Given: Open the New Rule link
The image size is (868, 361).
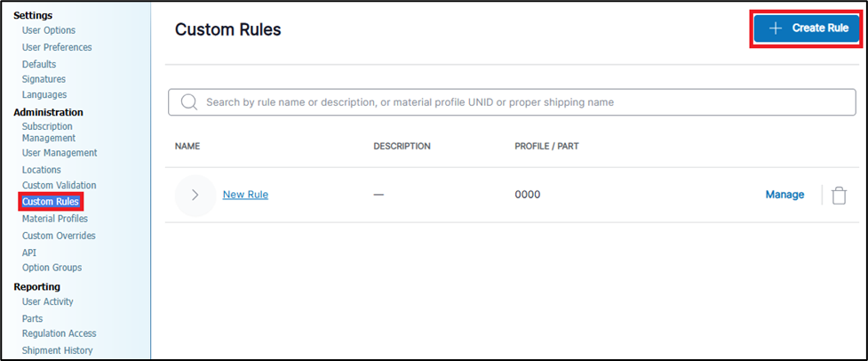Looking at the screenshot, I should tap(245, 195).
